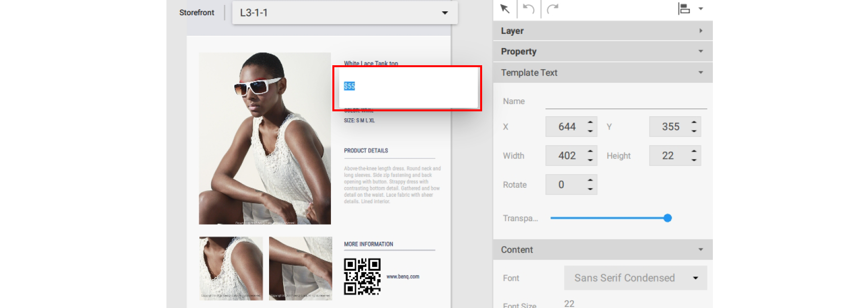Viewport: 868px width, 308px height.
Task: Select the QR code on the template
Action: point(362,277)
